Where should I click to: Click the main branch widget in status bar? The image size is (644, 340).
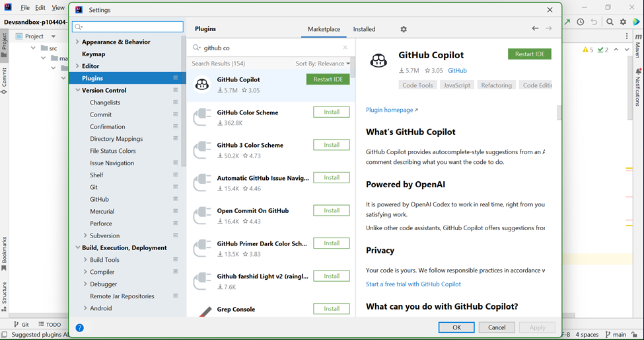(x=616, y=335)
